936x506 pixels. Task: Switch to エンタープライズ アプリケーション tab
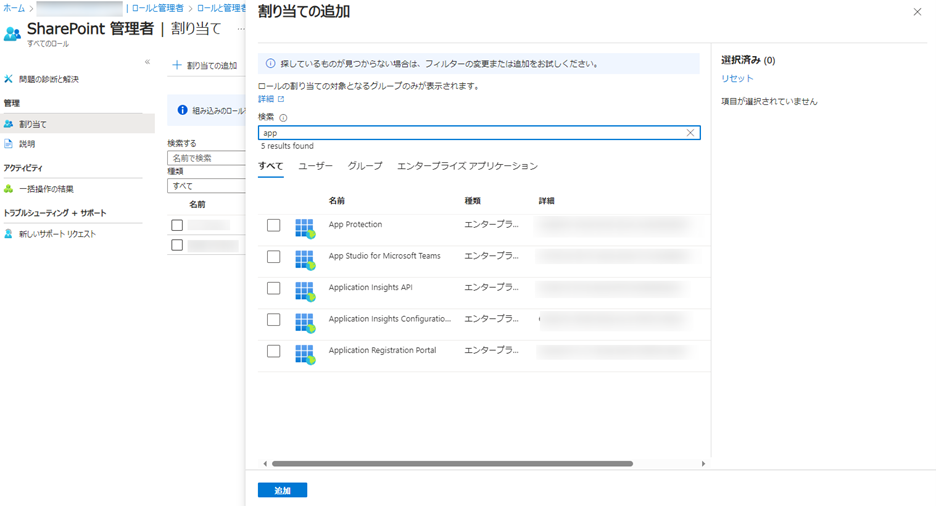(467, 166)
